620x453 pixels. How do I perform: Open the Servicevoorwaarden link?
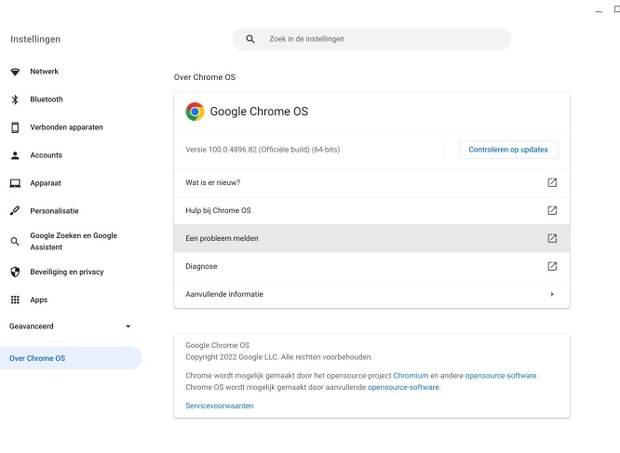point(219,406)
